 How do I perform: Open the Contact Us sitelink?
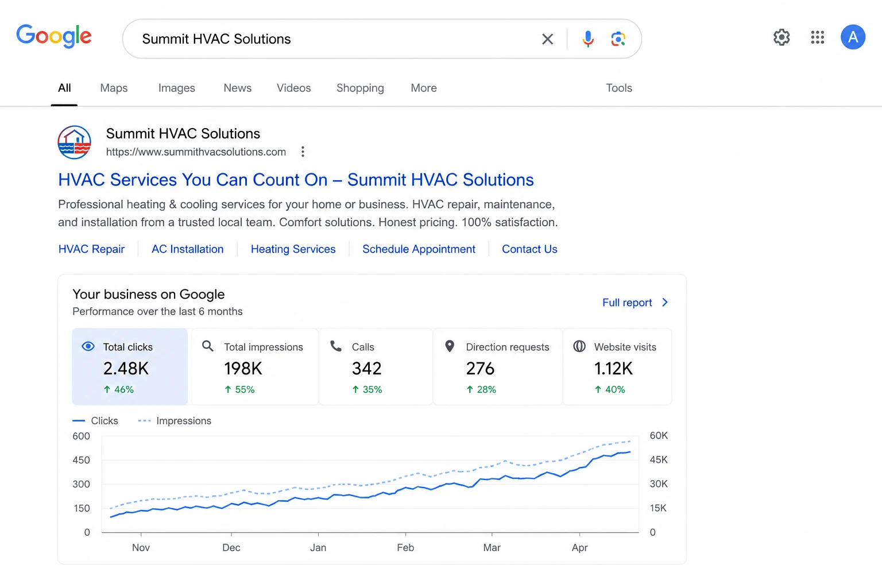coord(529,249)
